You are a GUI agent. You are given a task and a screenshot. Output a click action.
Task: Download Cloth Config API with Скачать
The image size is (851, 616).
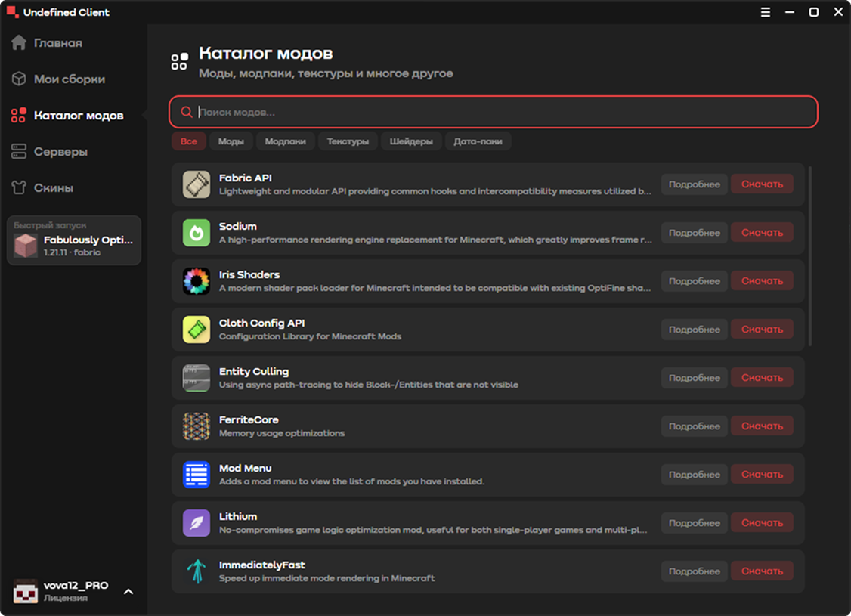[762, 330]
